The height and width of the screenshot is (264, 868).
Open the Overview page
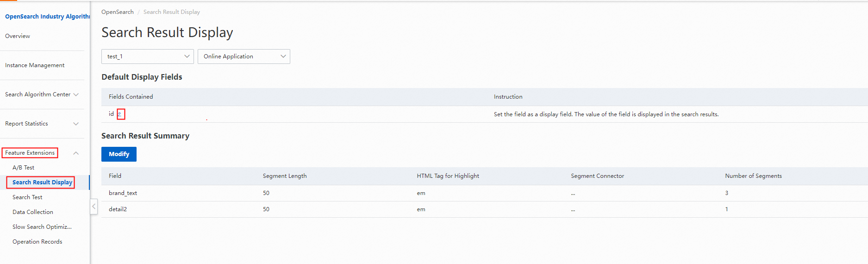point(18,36)
